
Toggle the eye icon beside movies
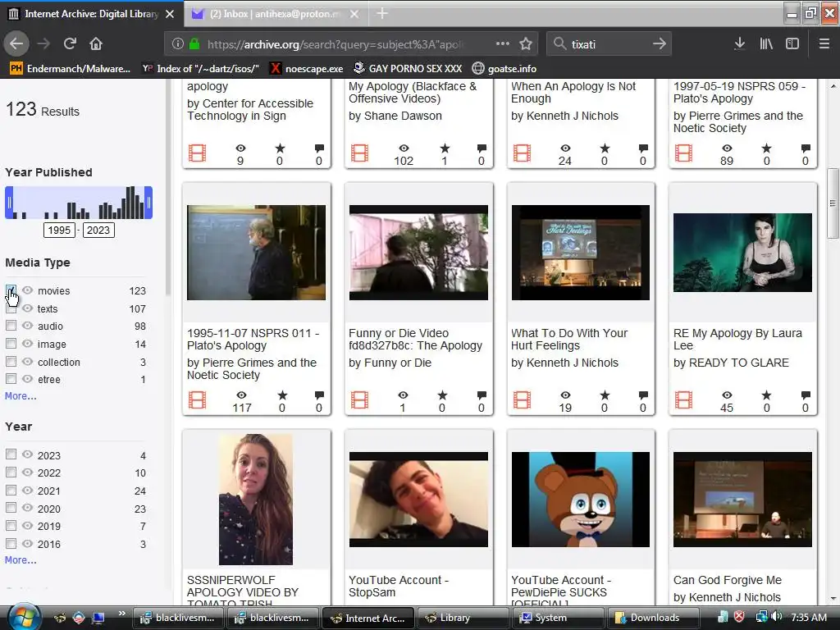coord(27,290)
